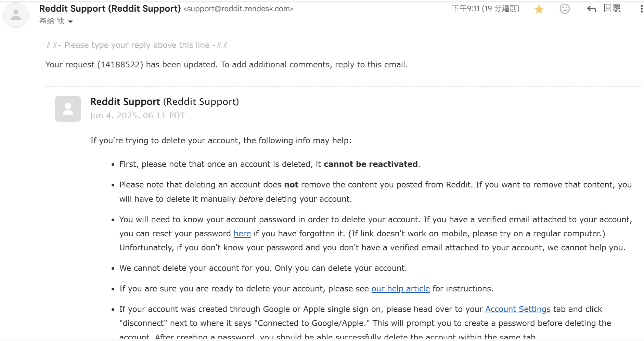Click the 'Please type your reply above' line
The height and width of the screenshot is (341, 644).
pyautogui.click(x=137, y=45)
